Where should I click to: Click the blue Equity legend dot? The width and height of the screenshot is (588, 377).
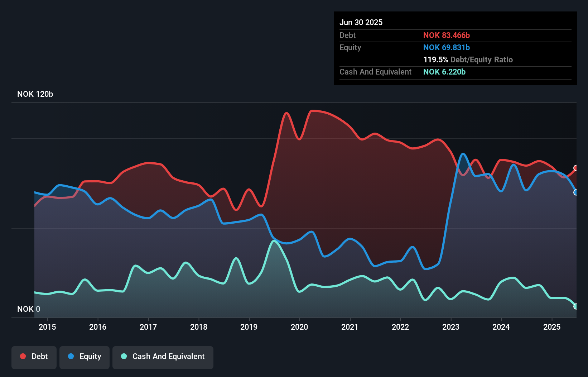coord(71,356)
